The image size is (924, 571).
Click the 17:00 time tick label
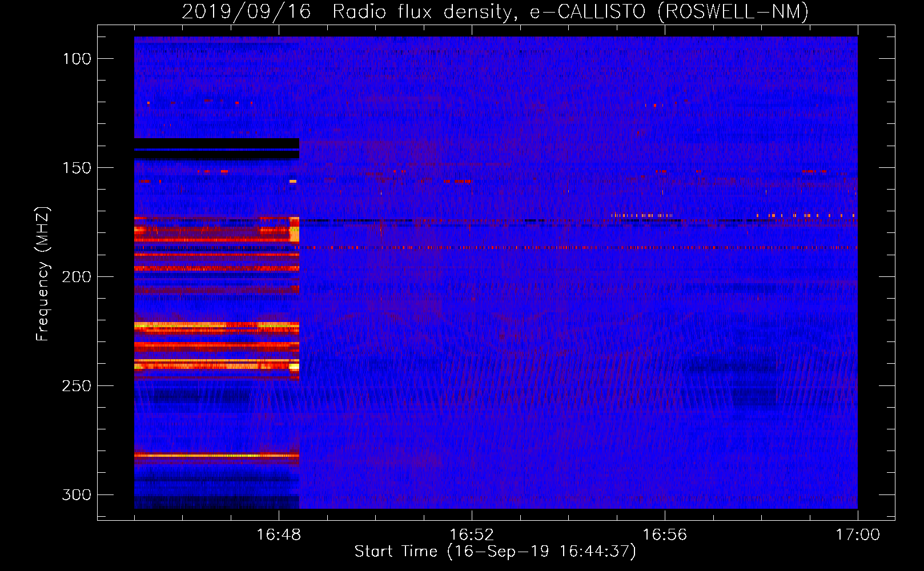pyautogui.click(x=858, y=535)
